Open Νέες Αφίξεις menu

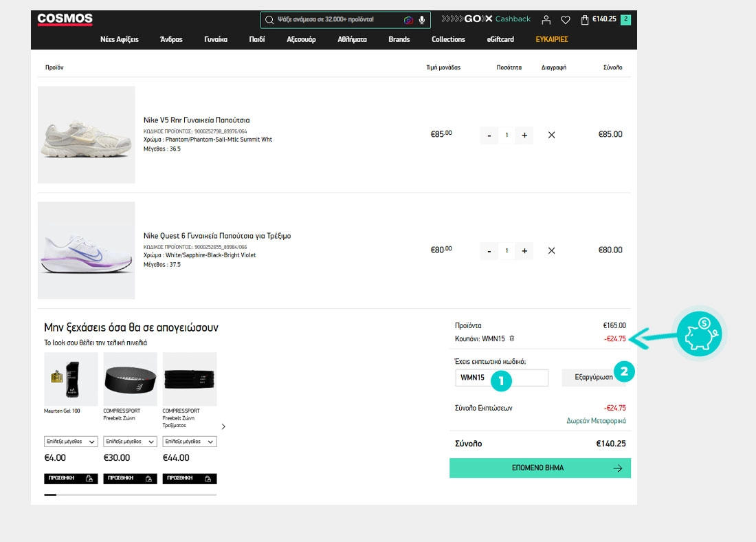[x=119, y=40]
